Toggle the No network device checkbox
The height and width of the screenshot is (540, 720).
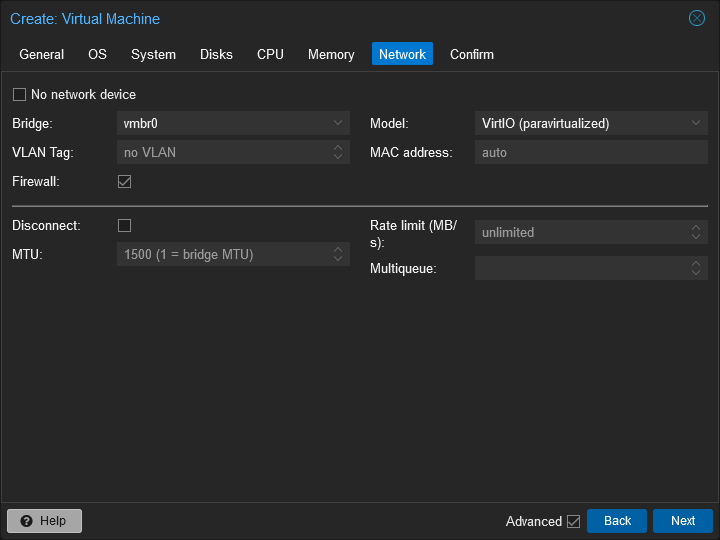(x=20, y=95)
